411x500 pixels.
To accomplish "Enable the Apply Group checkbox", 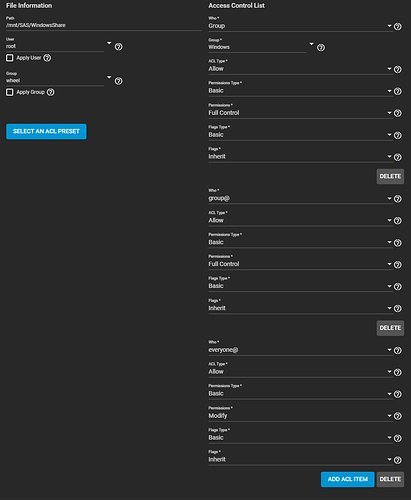I will [x=10, y=92].
